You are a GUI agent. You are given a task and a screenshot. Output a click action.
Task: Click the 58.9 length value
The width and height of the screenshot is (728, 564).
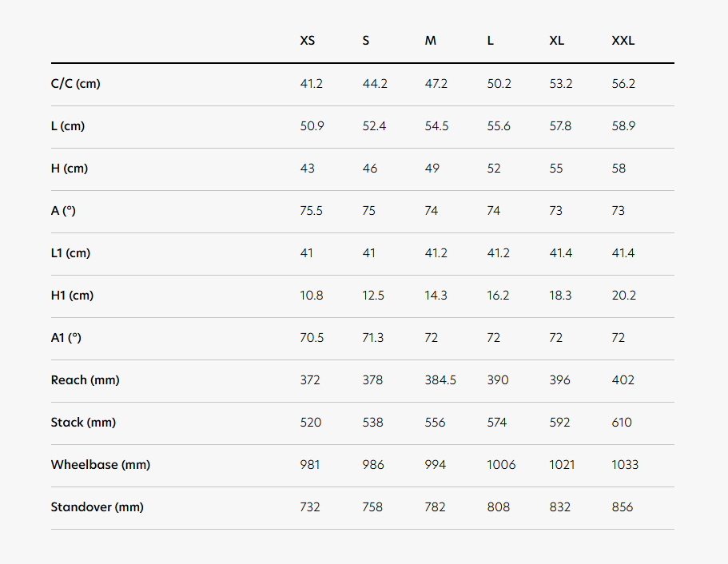[x=623, y=126]
